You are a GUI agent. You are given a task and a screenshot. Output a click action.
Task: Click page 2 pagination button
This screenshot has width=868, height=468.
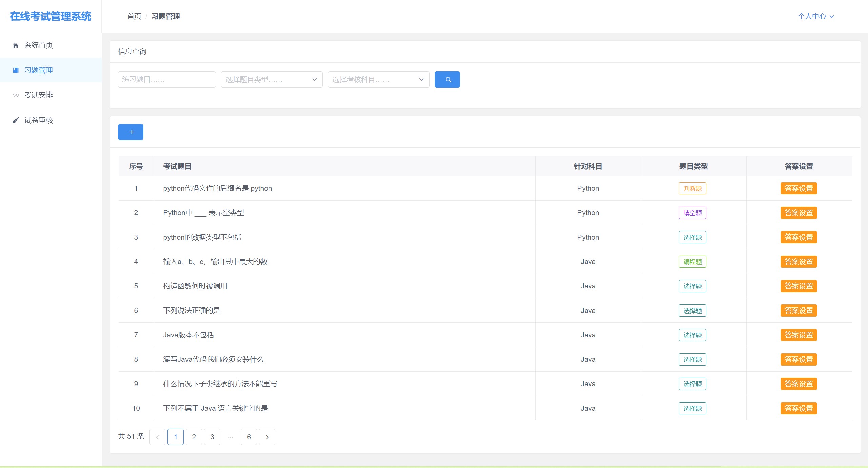point(194,437)
